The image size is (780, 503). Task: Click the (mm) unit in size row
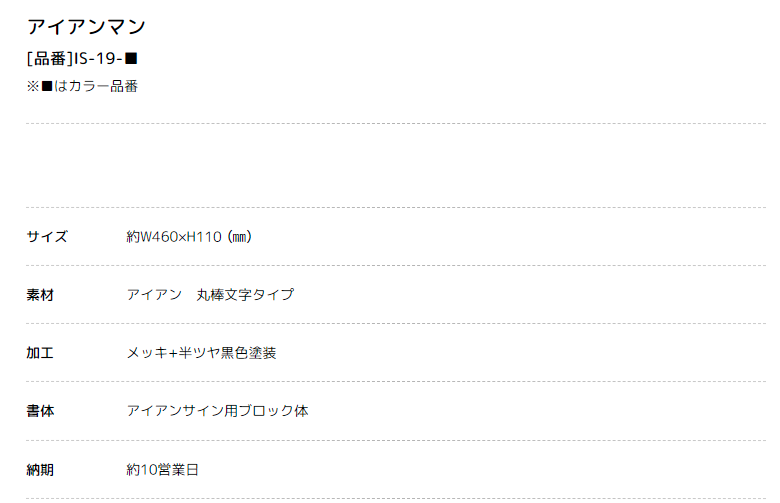tap(239, 236)
